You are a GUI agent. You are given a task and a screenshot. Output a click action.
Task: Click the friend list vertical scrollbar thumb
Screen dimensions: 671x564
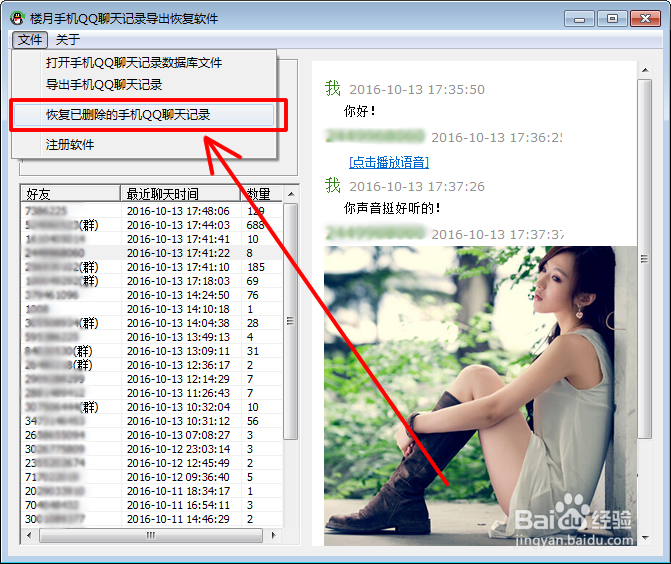pos(291,321)
